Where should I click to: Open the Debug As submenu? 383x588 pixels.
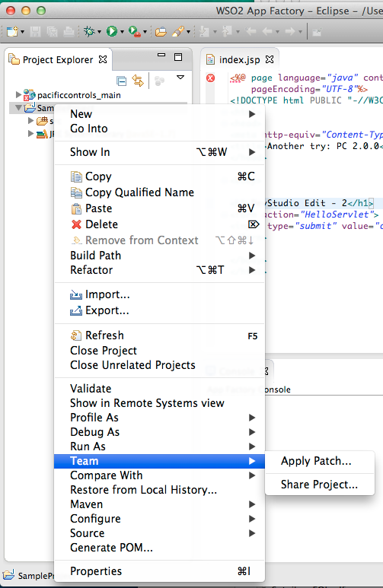pos(159,432)
